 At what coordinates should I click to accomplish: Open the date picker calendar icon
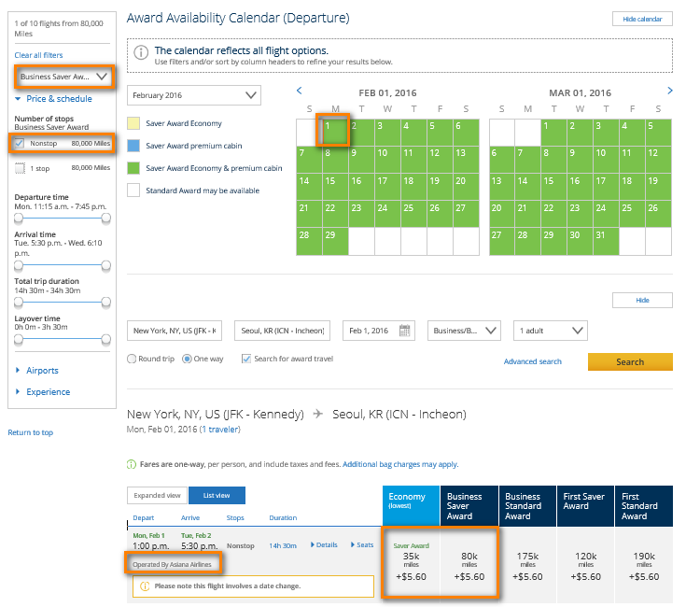[x=405, y=332]
